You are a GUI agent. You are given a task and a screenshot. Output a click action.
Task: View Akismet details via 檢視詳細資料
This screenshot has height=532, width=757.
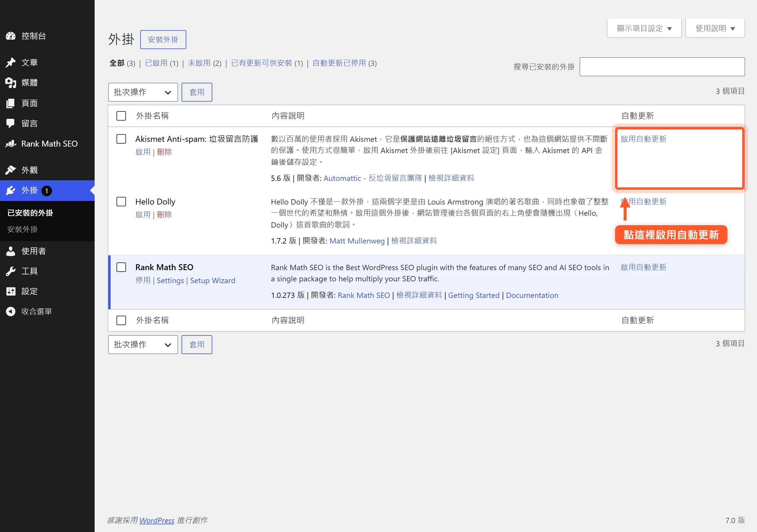[x=451, y=178]
